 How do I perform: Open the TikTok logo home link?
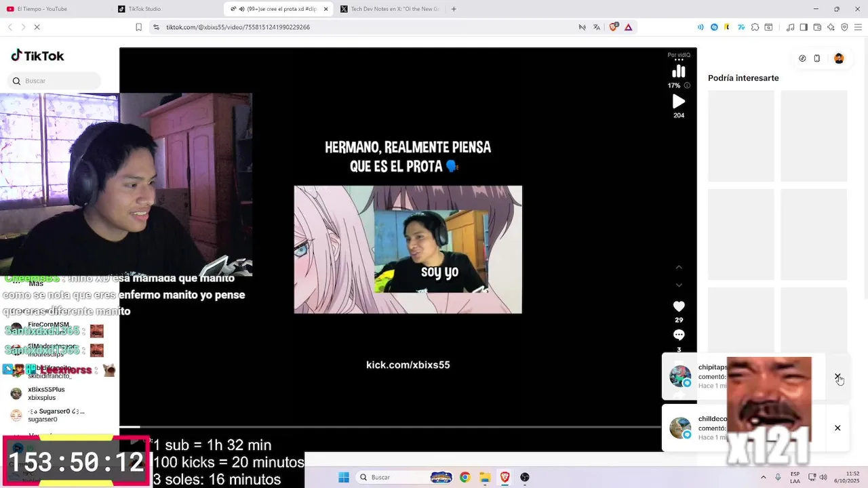[x=37, y=56]
